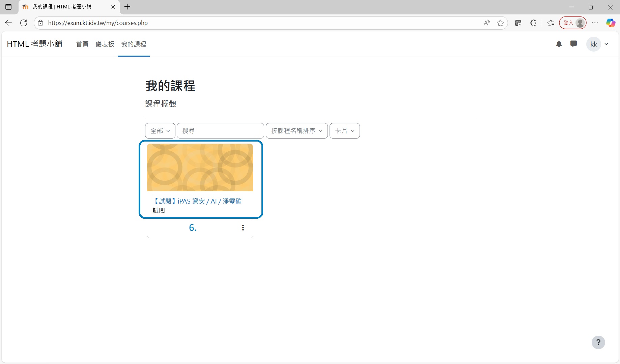Switch to the 儀表板 navigation tab
620x364 pixels.
[x=105, y=44]
